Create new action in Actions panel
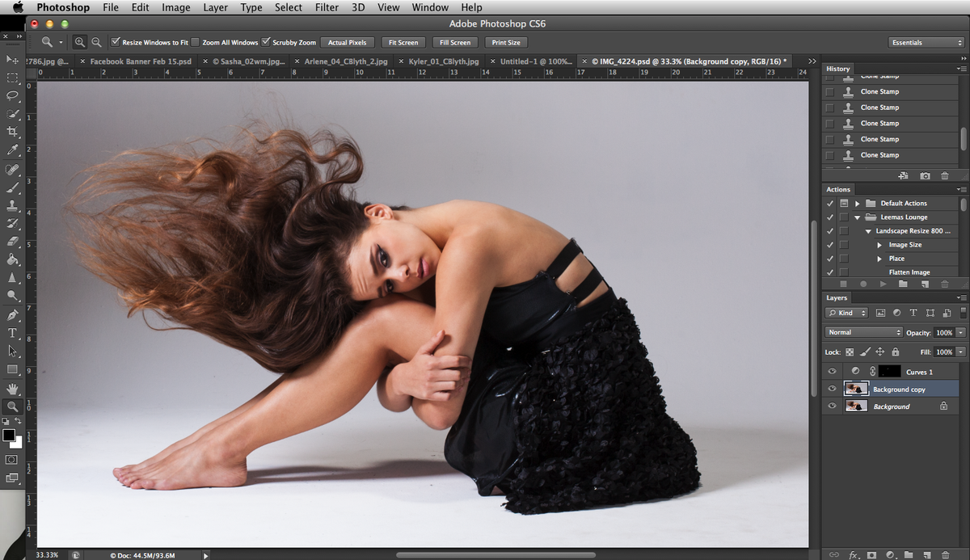The width and height of the screenshot is (970, 560). 924,284
